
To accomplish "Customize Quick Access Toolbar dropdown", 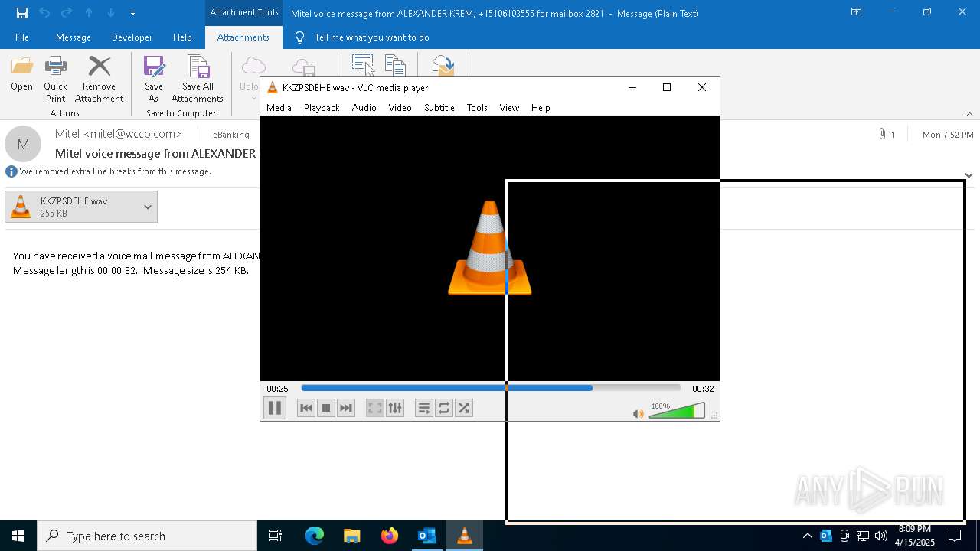I will 132,13.
